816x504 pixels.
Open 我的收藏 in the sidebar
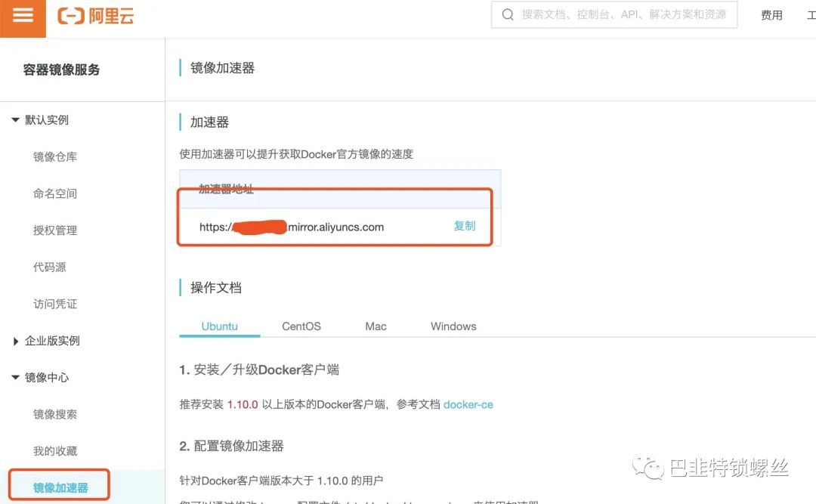click(55, 451)
